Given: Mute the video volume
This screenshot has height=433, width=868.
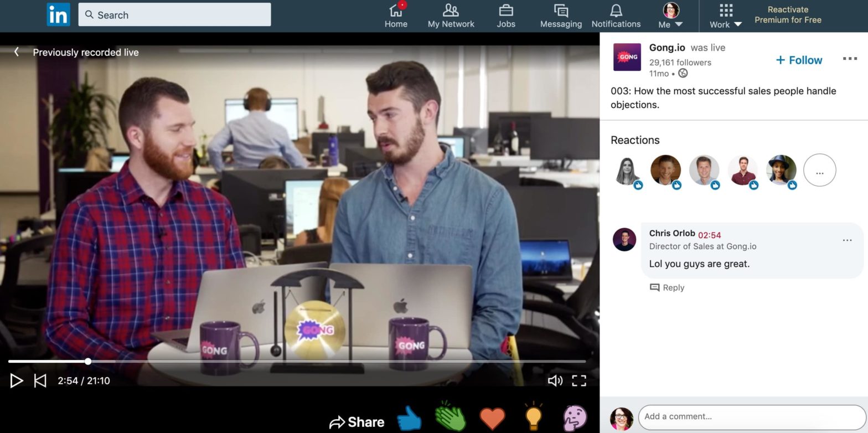Looking at the screenshot, I should click(555, 380).
